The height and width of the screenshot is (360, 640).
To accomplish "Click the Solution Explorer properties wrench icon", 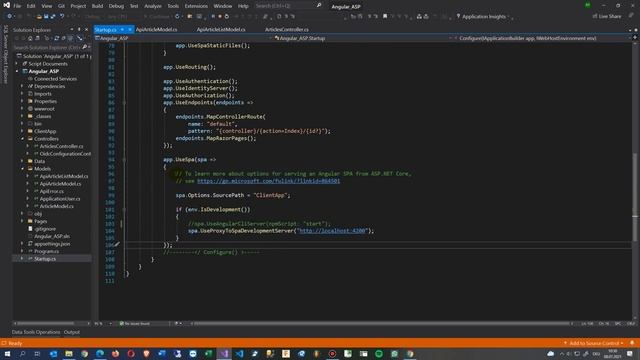I will [x=80, y=38].
